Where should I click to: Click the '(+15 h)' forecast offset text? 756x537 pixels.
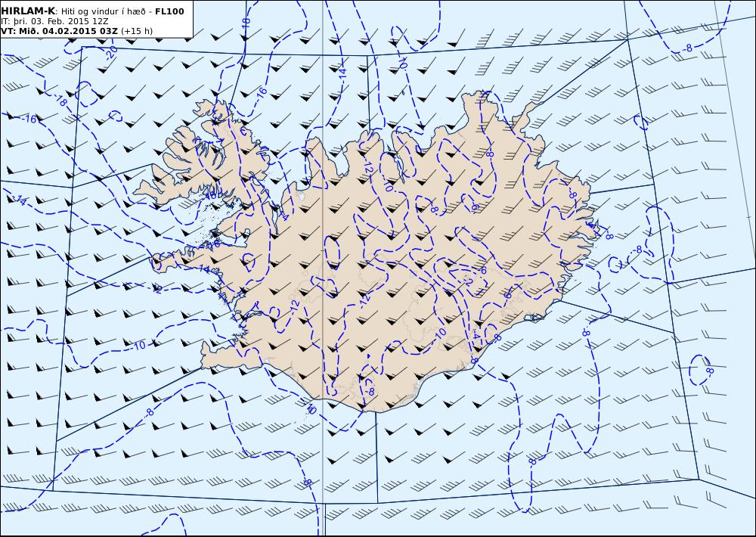[136, 31]
